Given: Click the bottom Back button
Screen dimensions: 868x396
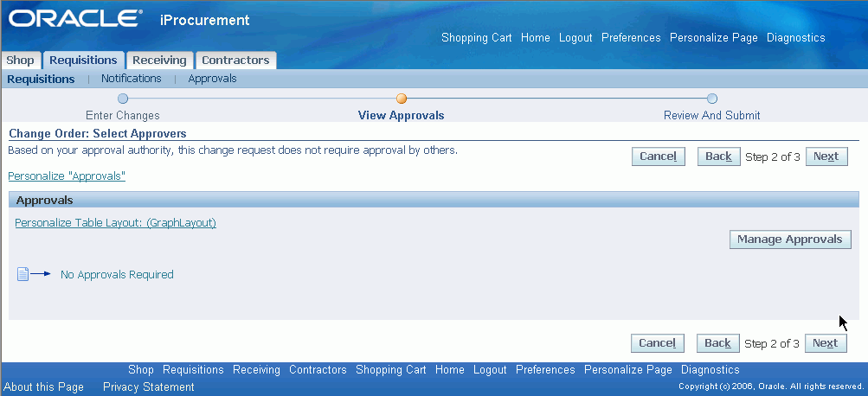Looking at the screenshot, I should tap(718, 343).
